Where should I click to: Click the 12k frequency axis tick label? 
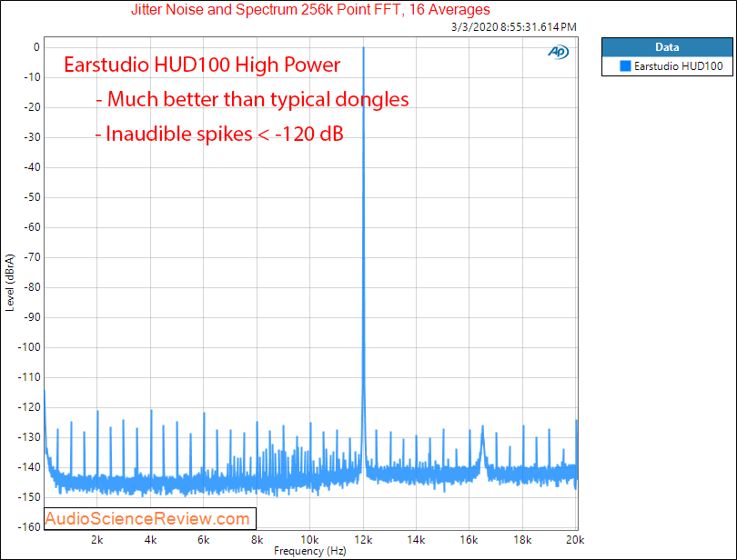[363, 540]
